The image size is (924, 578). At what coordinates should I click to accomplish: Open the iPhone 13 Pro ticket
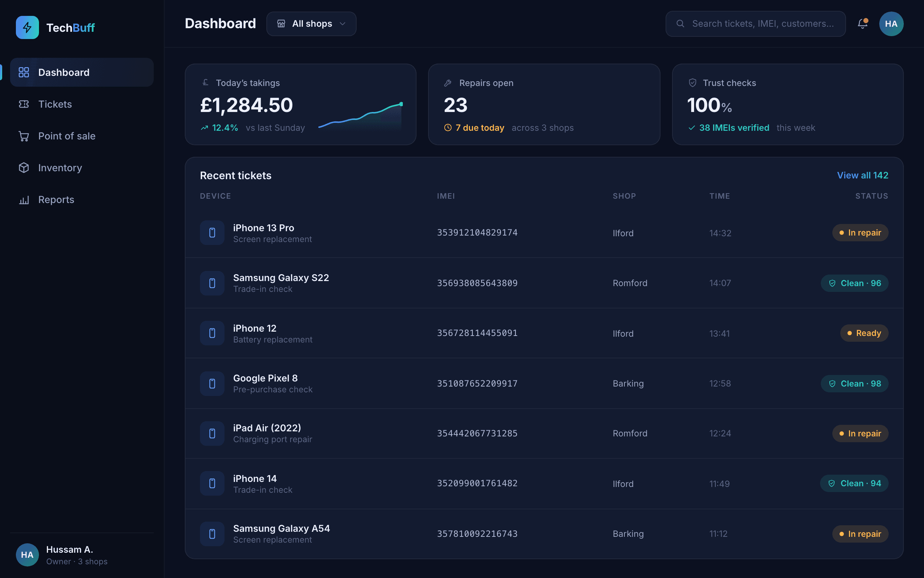[544, 232]
